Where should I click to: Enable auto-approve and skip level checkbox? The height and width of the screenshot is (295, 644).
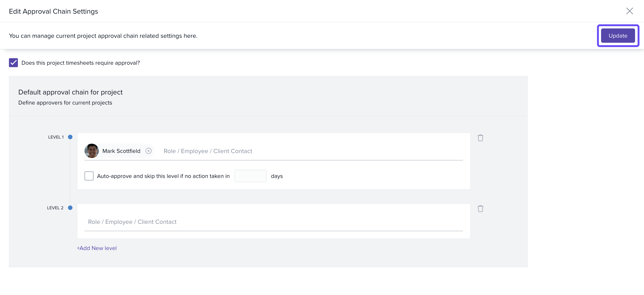click(x=89, y=176)
